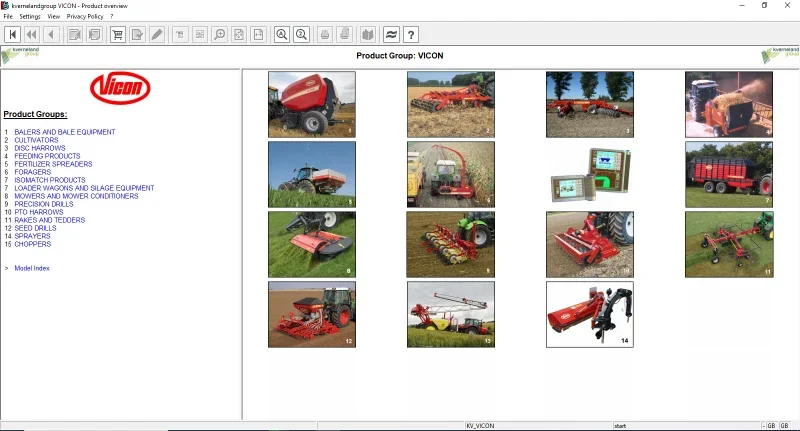Open the search magnifier with number 2
Image resolution: width=800 pixels, height=431 pixels.
click(302, 35)
